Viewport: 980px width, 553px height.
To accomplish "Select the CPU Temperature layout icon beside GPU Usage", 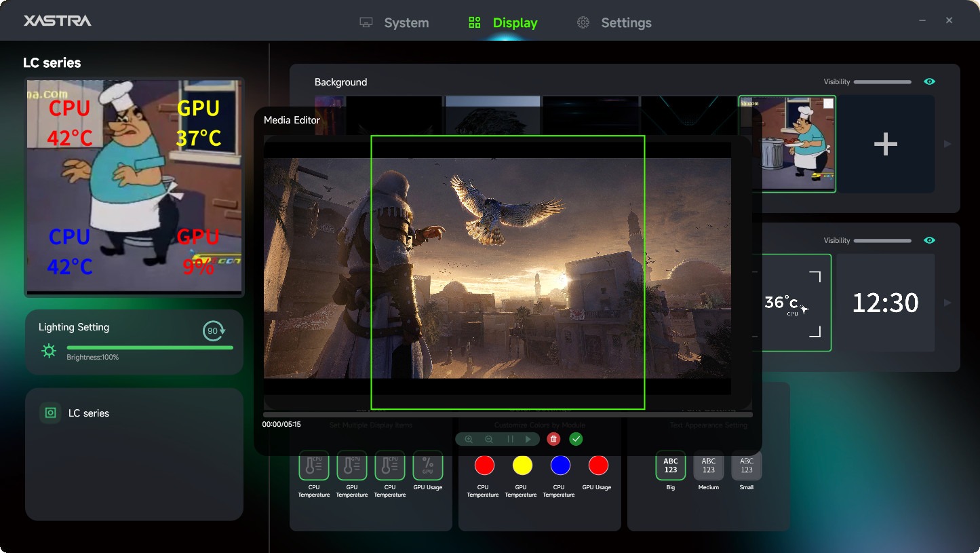I will (390, 465).
